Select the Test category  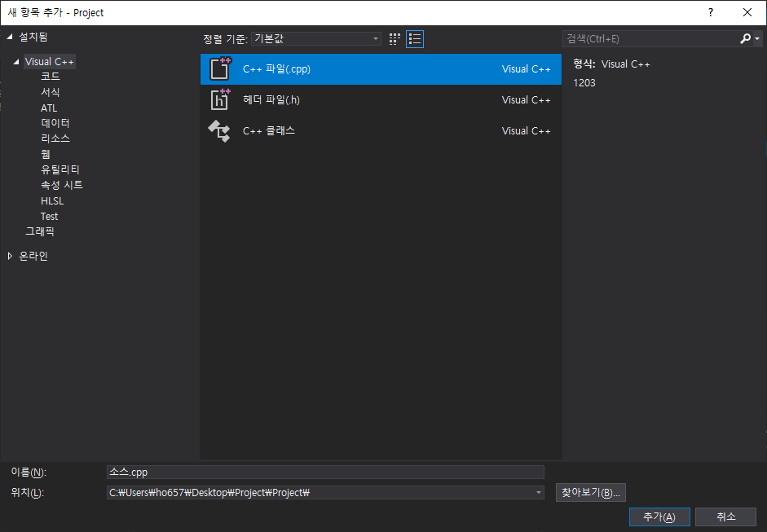(x=50, y=216)
